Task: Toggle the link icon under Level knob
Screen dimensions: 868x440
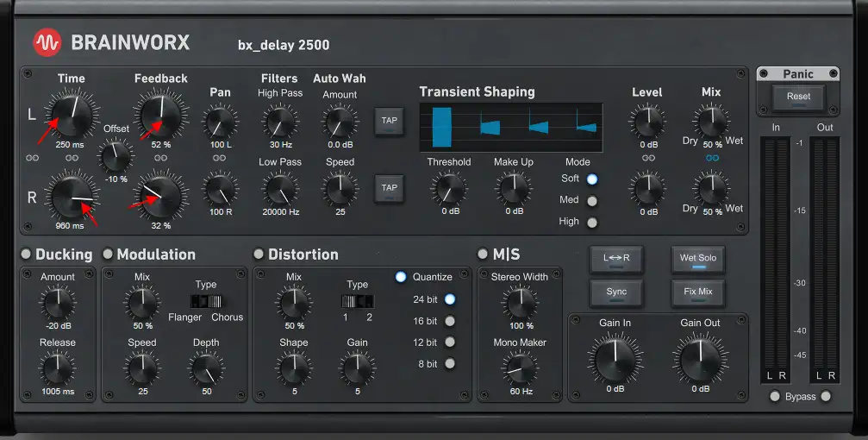Action: pyautogui.click(x=648, y=158)
